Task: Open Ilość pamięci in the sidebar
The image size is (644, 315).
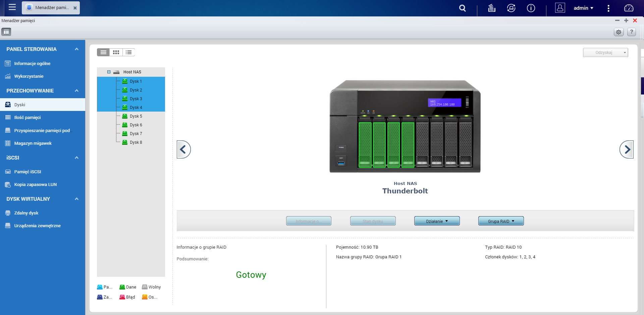Action: pyautogui.click(x=43, y=118)
